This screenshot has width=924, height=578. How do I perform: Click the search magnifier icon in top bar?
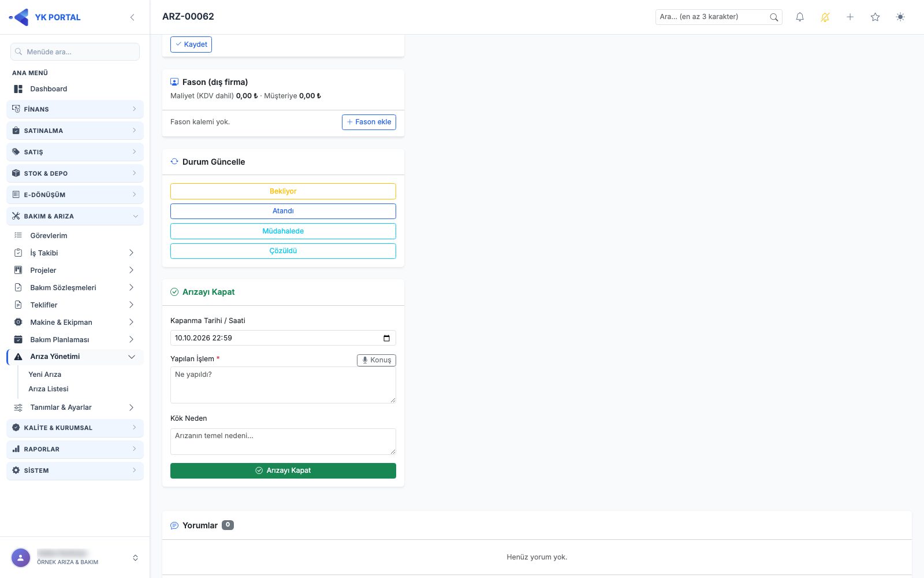pyautogui.click(x=774, y=17)
